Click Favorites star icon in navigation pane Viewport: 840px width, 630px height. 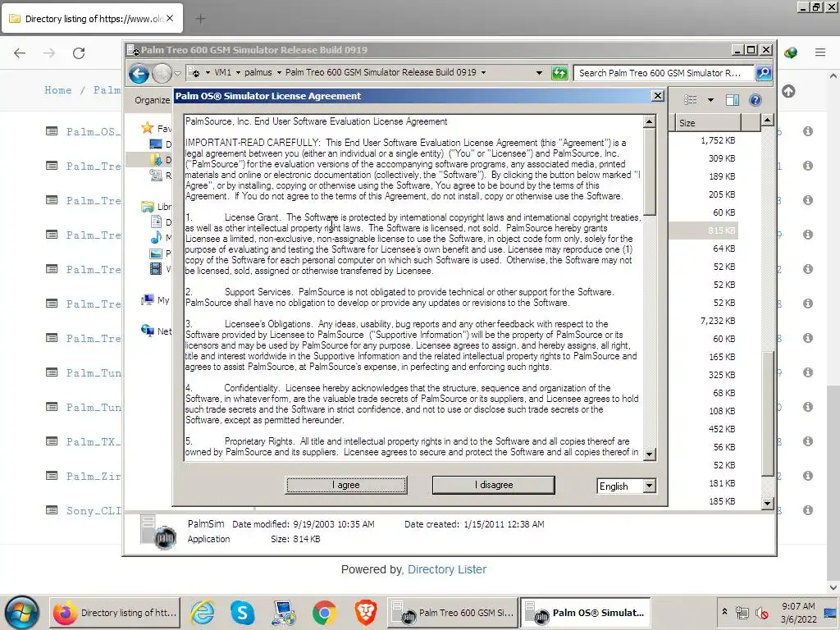(148, 128)
